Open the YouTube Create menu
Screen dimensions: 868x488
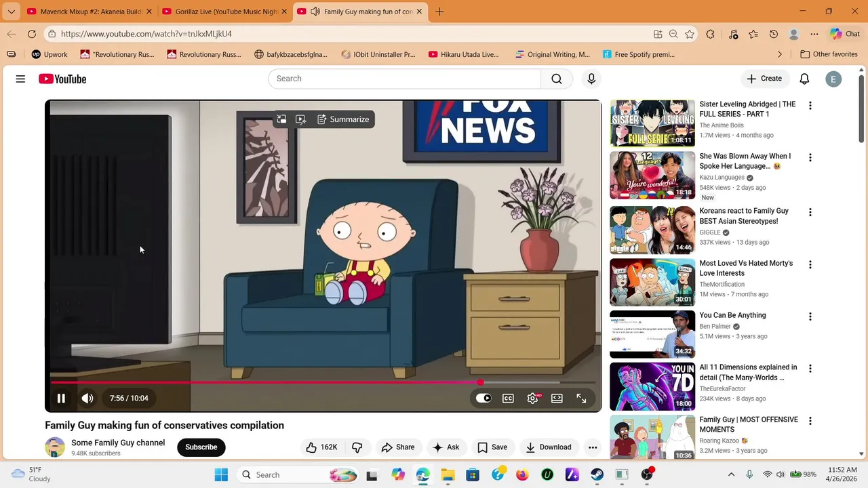(x=764, y=79)
